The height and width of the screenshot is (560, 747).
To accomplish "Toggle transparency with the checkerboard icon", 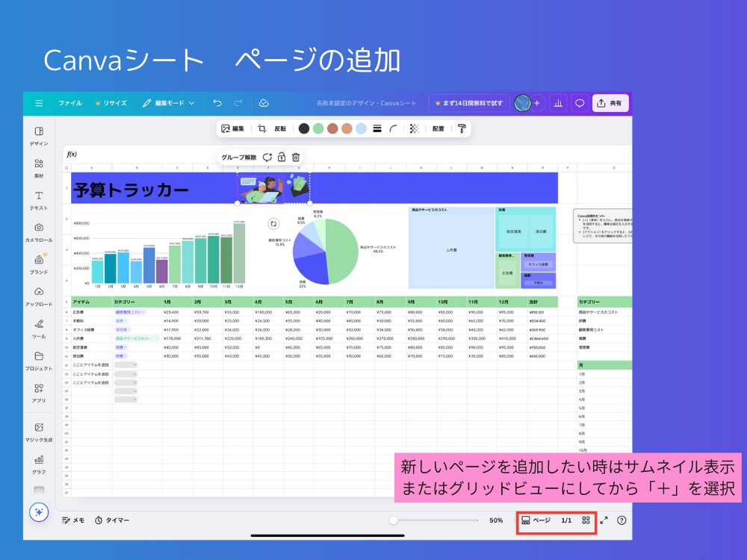I will pos(414,128).
